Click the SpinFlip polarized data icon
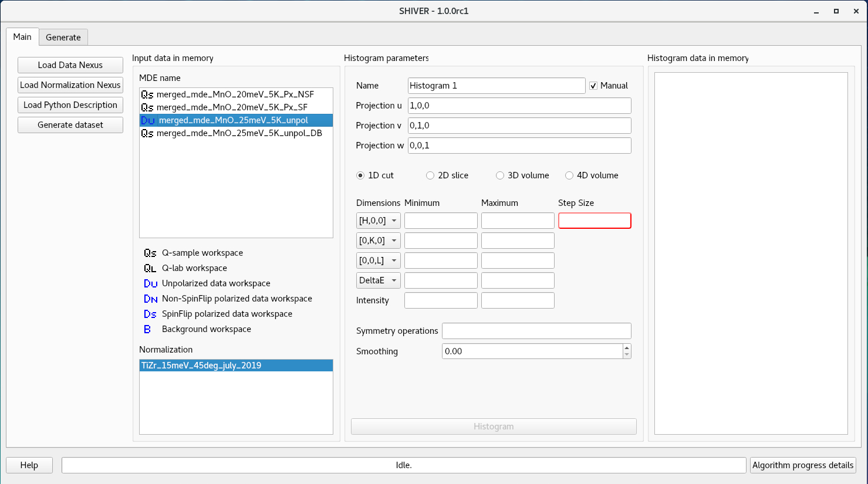Viewport: 868px width, 484px height. coord(150,314)
